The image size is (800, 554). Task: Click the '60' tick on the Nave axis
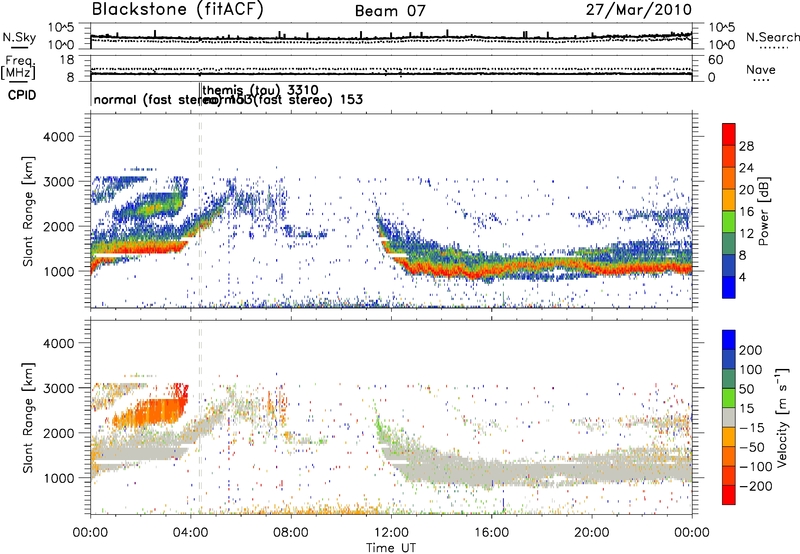tap(715, 60)
